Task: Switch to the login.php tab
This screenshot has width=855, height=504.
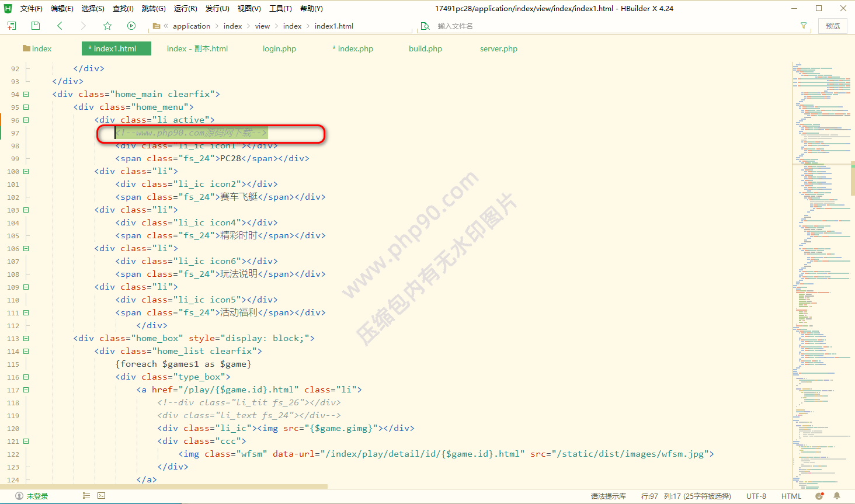Action: coord(279,48)
